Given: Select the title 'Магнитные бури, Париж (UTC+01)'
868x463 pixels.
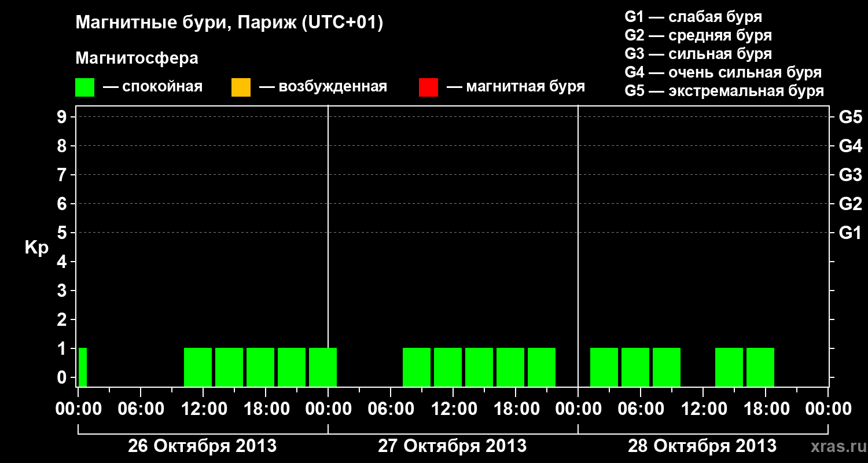Looking at the screenshot, I should point(229,23).
